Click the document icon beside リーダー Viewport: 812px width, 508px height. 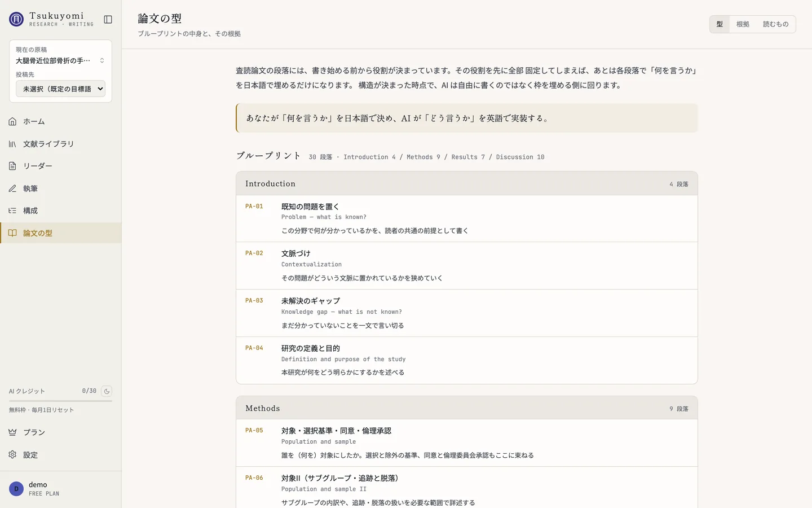[12, 166]
